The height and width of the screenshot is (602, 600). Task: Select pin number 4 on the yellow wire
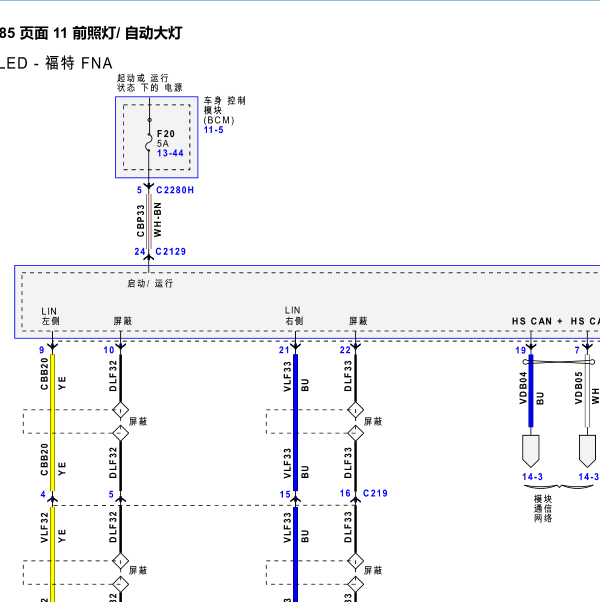pyautogui.click(x=43, y=494)
